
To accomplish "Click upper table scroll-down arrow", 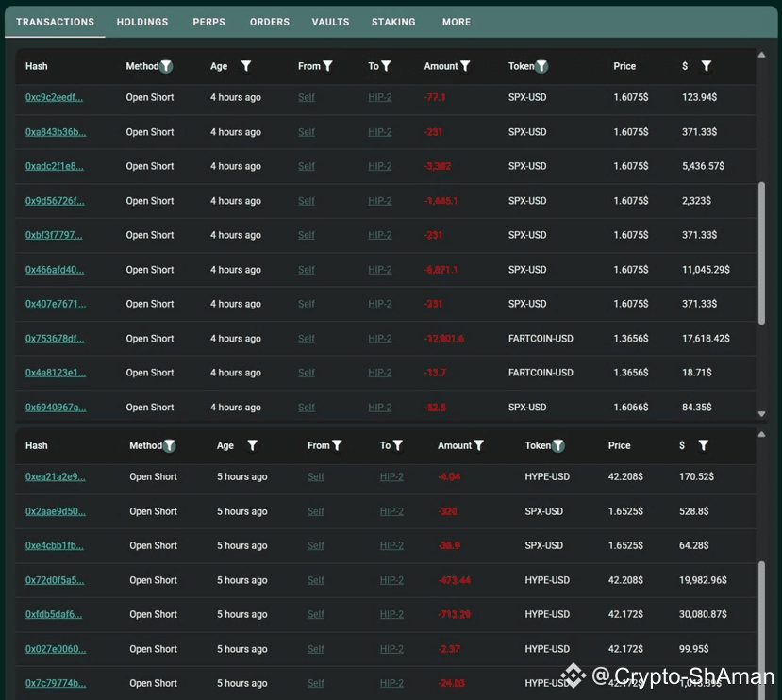I will [x=761, y=414].
